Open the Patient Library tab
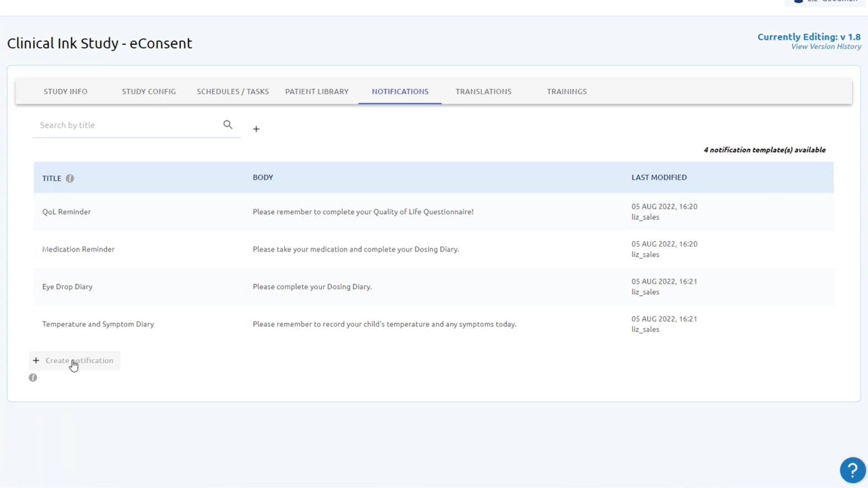868x488 pixels. pos(317,92)
